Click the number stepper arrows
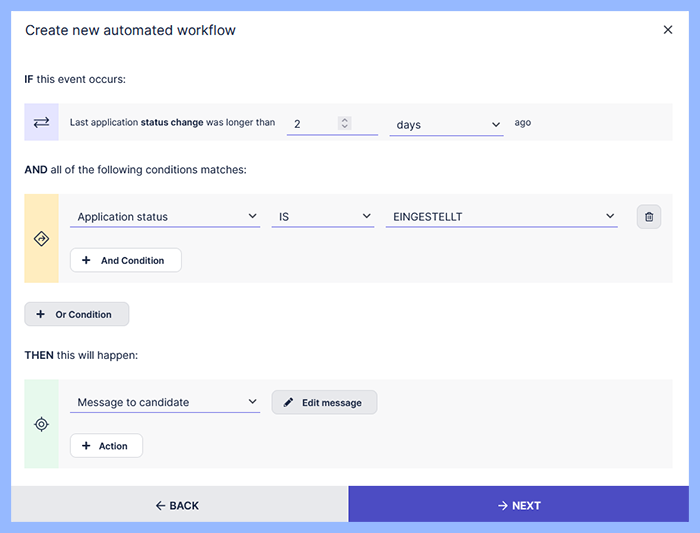 tap(345, 123)
